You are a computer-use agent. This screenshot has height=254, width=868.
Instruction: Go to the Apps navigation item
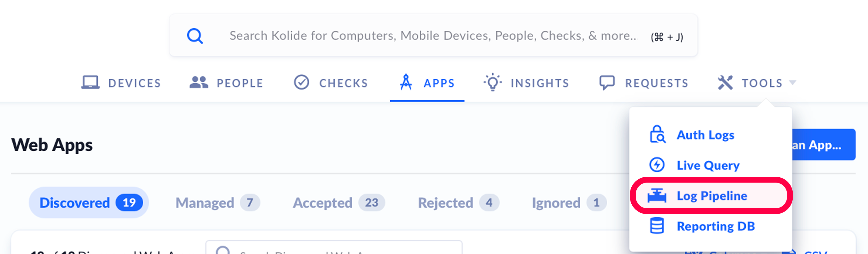point(427,83)
